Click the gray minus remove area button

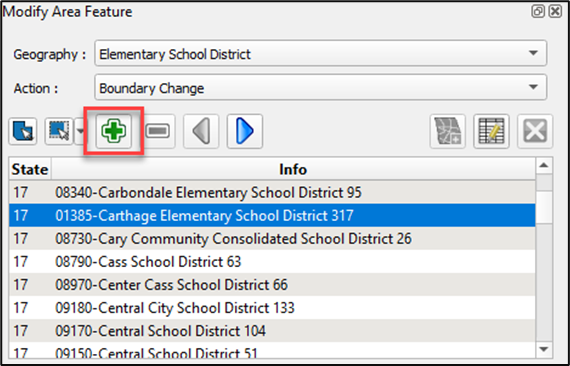(x=157, y=131)
